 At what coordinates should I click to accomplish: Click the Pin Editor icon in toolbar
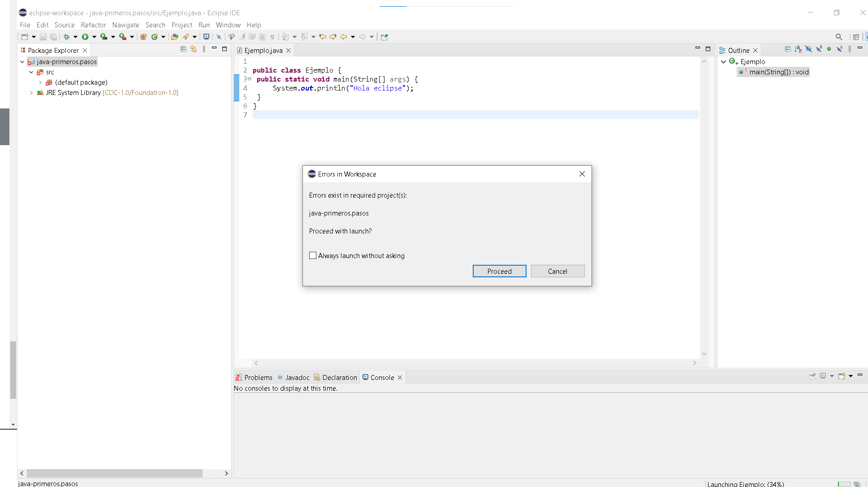click(384, 37)
